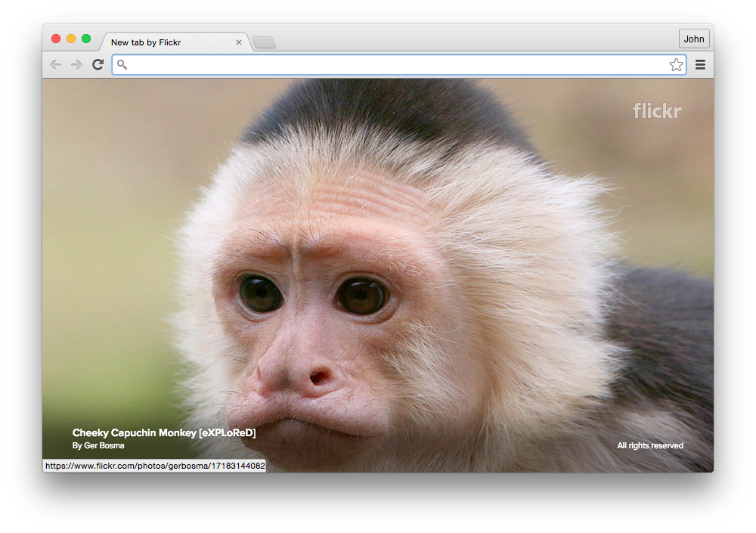The height and width of the screenshot is (533, 756).
Task: Open the 'Cheeky Capuchin Monkey [eXPLoReD]' title link
Action: 164,432
